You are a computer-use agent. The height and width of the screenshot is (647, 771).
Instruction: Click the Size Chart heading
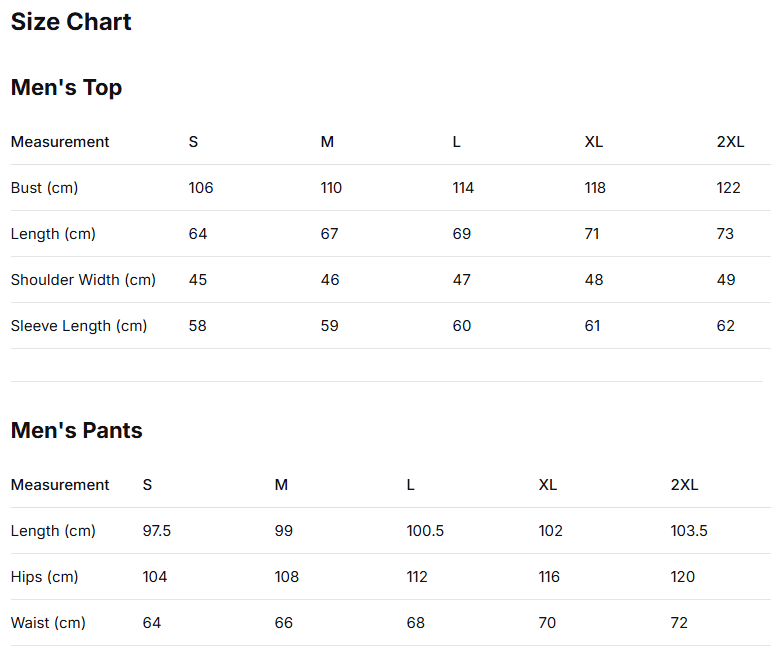pyautogui.click(x=71, y=22)
